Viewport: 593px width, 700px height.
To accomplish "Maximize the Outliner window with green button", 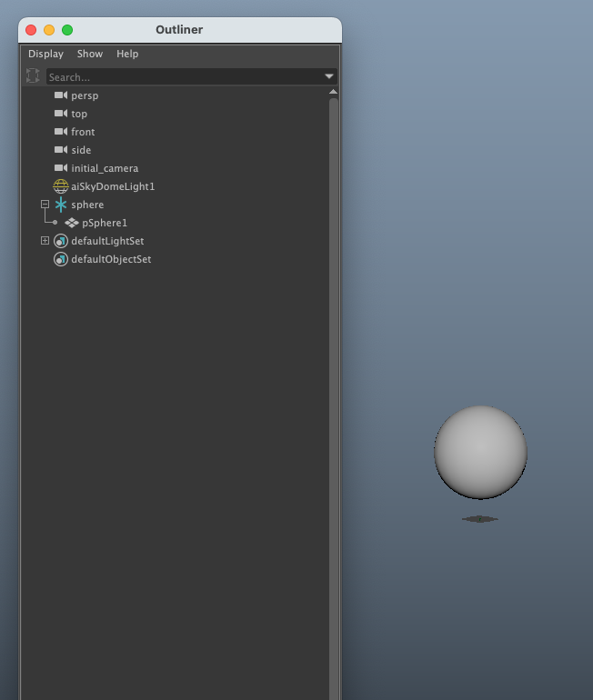I will click(x=67, y=30).
